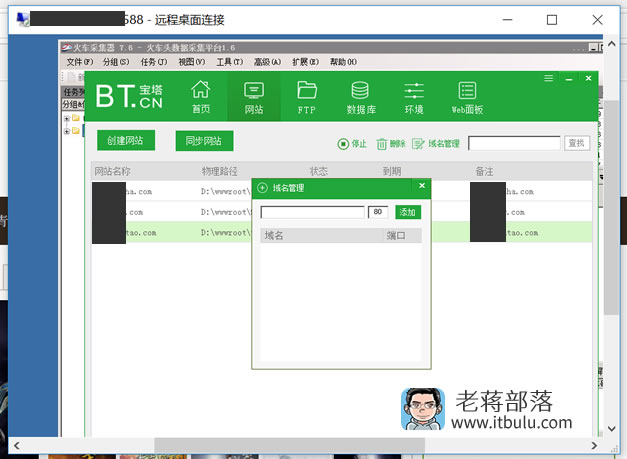Open the 分组(S) menu

tap(116, 62)
